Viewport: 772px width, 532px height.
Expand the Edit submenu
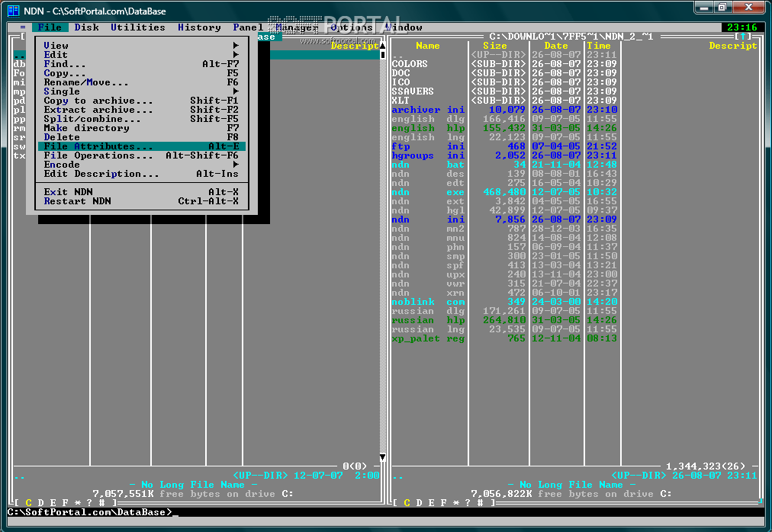pyautogui.click(x=141, y=55)
